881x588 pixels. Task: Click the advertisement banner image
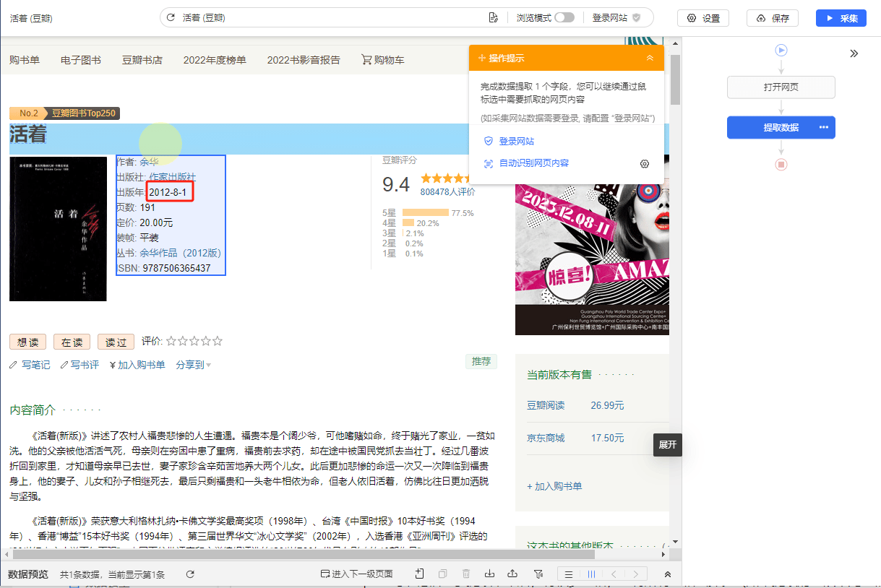click(592, 245)
